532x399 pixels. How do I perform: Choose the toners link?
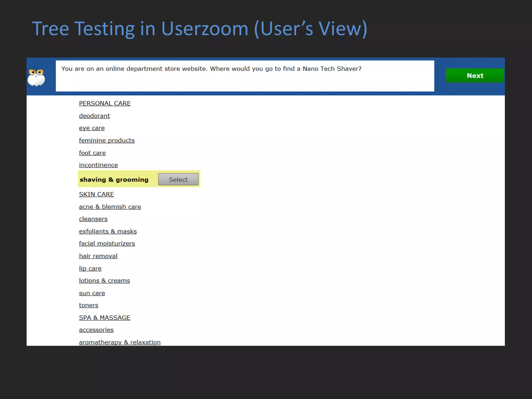click(89, 305)
